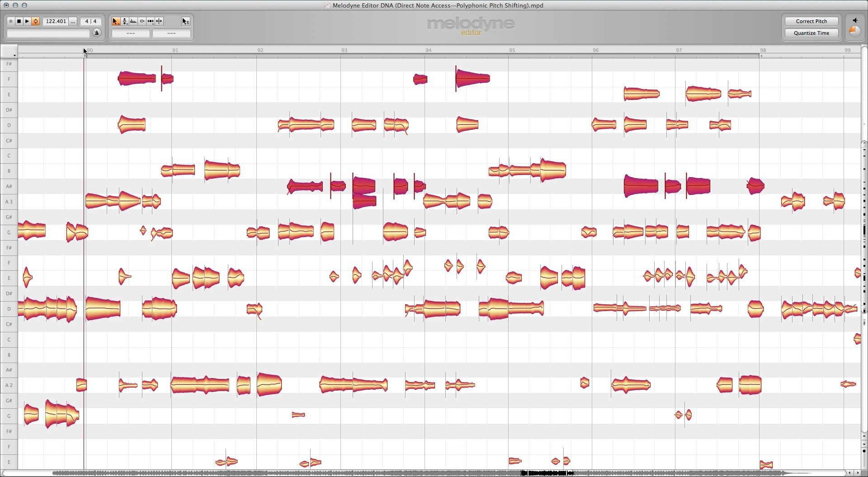This screenshot has width=868, height=477.
Task: Toggle the cycle loop button
Action: coord(36,21)
